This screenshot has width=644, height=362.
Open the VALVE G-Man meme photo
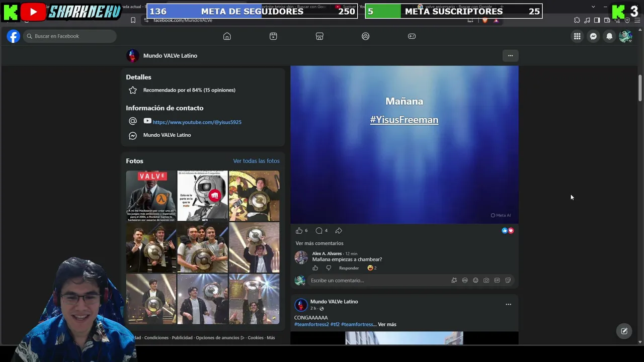click(x=151, y=196)
